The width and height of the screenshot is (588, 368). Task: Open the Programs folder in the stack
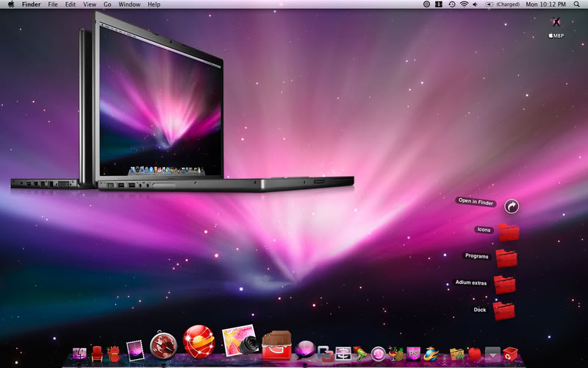pyautogui.click(x=506, y=258)
